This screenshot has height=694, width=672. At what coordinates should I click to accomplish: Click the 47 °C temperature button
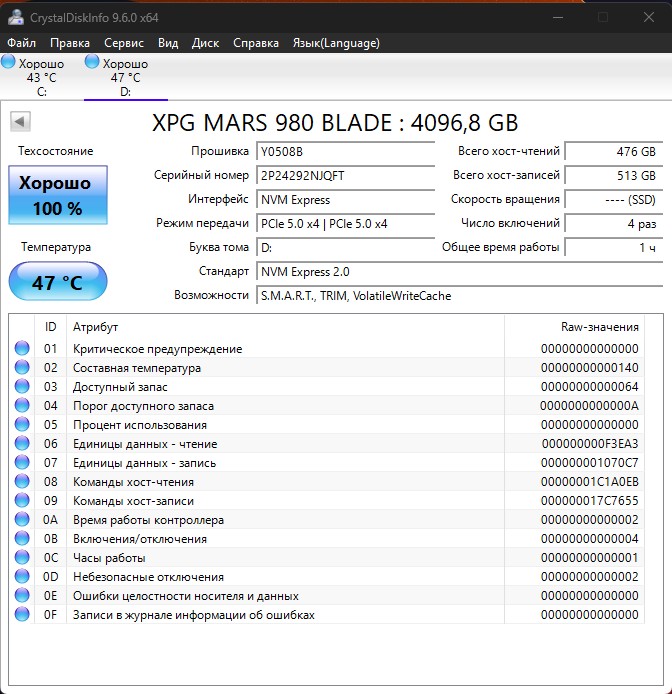coord(57,283)
